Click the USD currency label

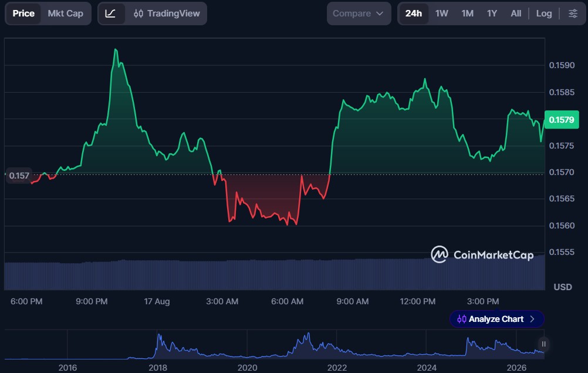(563, 287)
